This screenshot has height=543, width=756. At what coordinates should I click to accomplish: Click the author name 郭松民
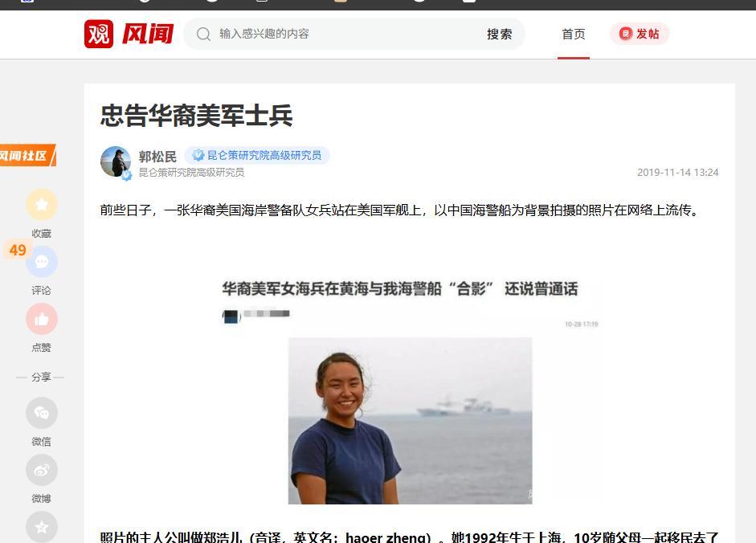coord(157,157)
